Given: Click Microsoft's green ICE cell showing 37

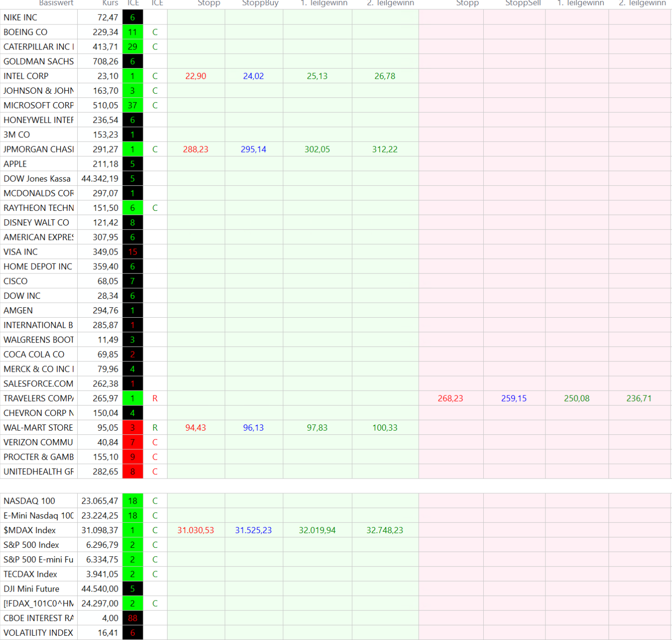Looking at the screenshot, I should (x=133, y=105).
